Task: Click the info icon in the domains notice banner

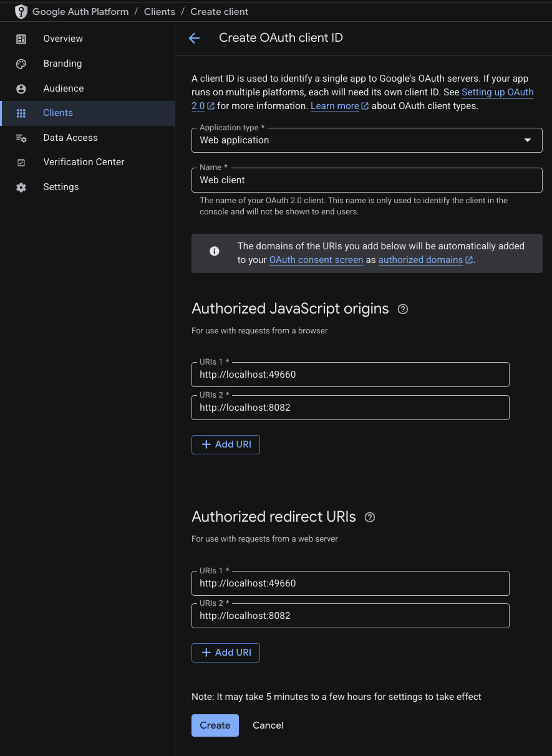Action: tap(215, 251)
